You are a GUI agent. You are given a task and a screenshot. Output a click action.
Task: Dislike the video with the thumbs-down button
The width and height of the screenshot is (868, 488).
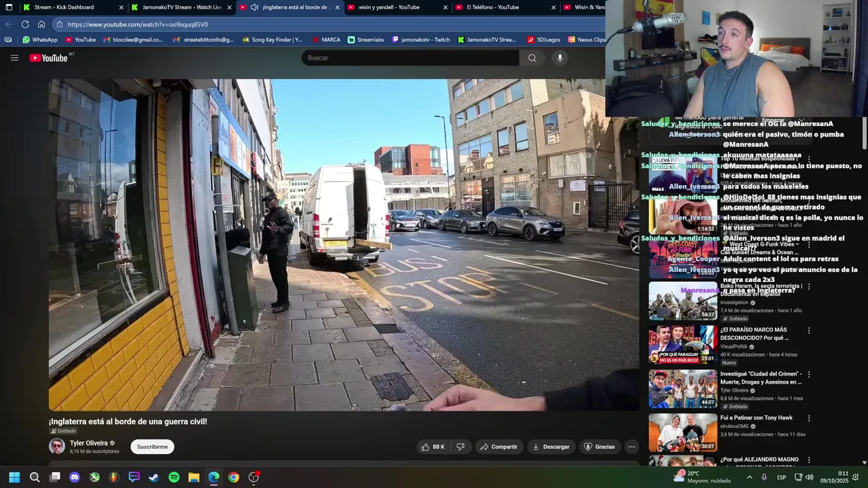[x=460, y=447]
